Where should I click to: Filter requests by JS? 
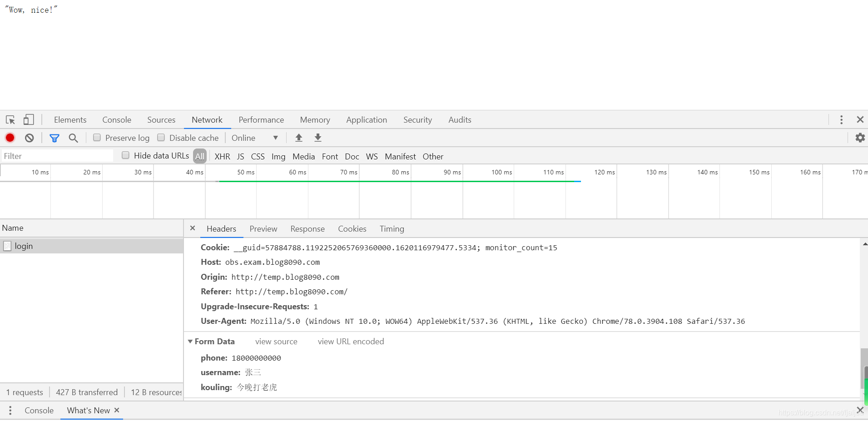[x=241, y=157]
